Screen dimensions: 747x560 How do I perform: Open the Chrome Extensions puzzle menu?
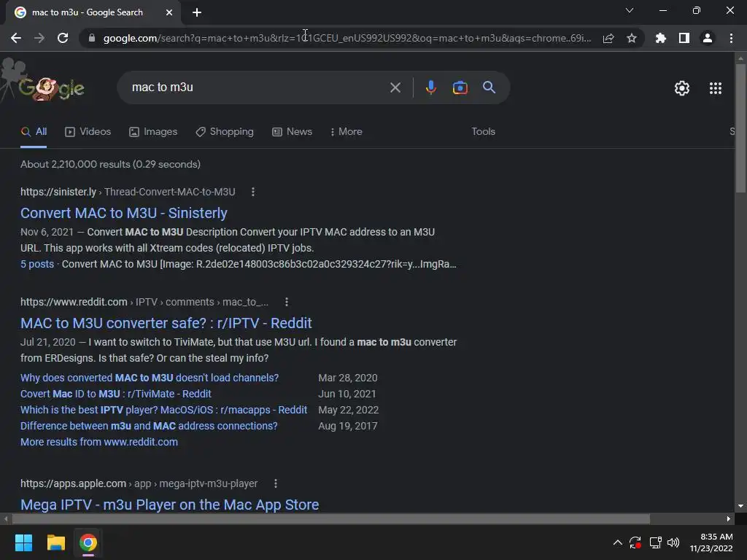pos(660,38)
